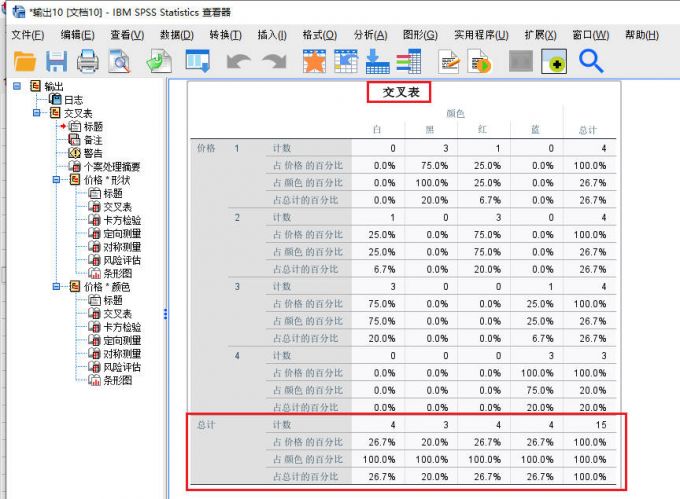The width and height of the screenshot is (680, 499).
Task: Click the gray designate window icon
Action: 520,61
